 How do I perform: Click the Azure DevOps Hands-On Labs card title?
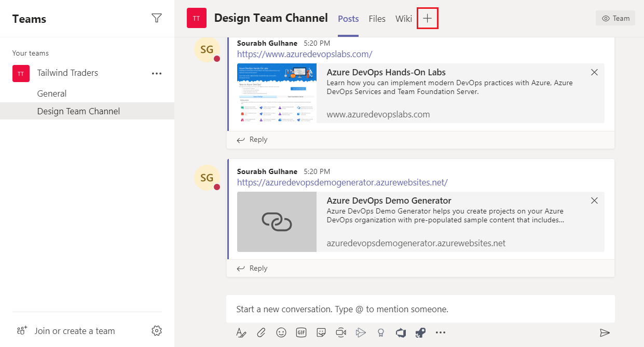(x=386, y=72)
